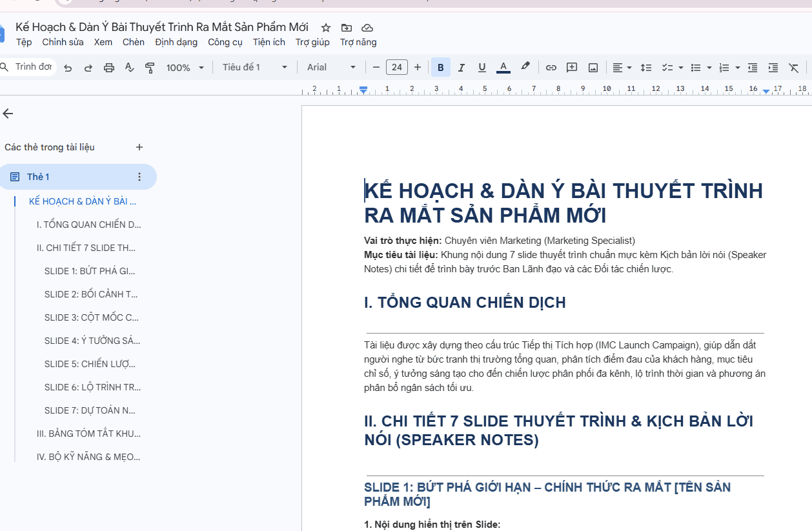812x531 pixels.
Task: Jump to I. TỔNG QUAN CHIẾN D... outline item
Action: (89, 225)
